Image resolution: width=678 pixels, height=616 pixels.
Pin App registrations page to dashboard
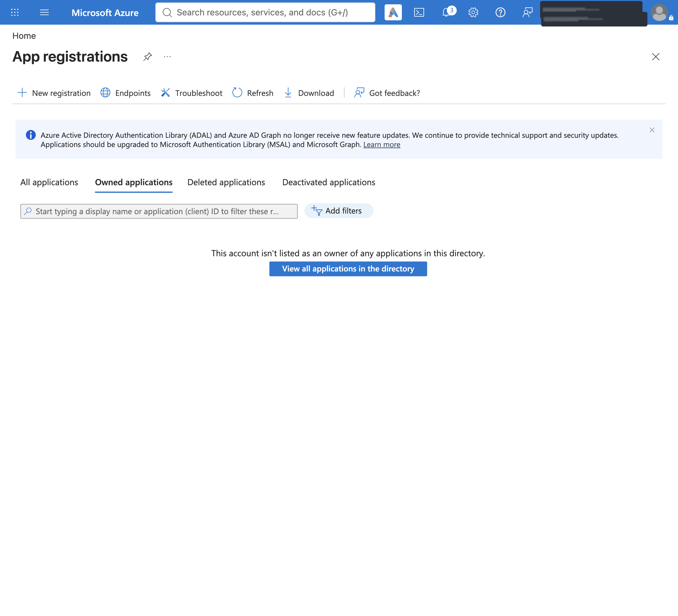(x=147, y=57)
